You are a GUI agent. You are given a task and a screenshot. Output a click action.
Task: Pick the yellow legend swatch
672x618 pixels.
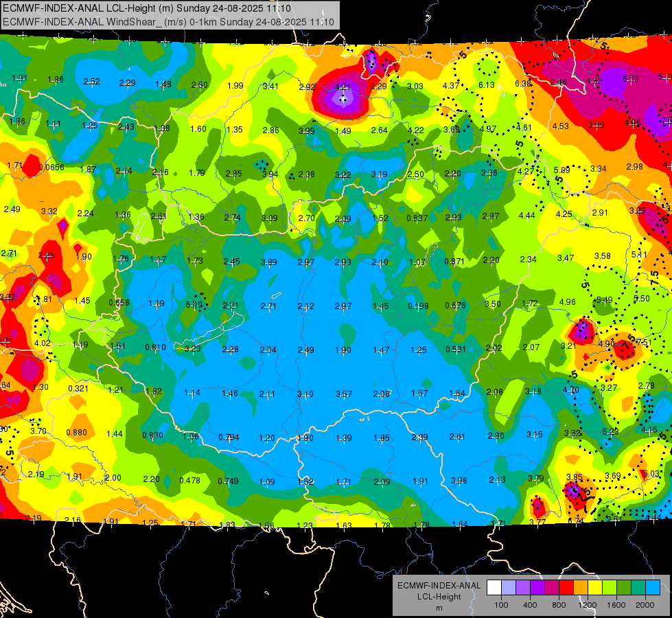click(595, 587)
